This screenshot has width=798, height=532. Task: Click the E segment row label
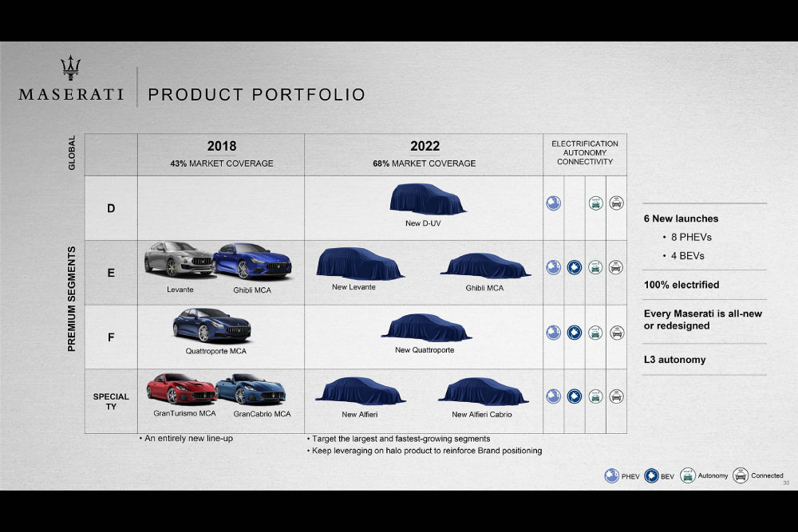[111, 273]
